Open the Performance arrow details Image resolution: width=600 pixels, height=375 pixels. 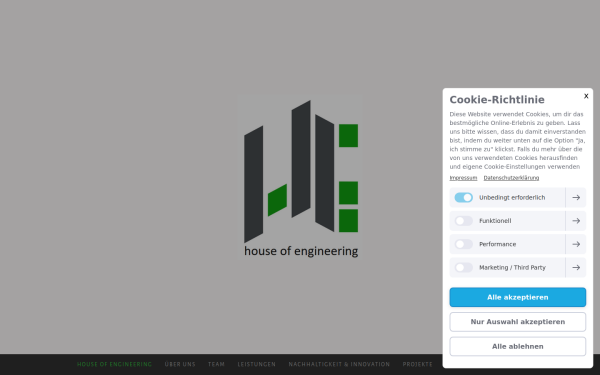click(576, 244)
